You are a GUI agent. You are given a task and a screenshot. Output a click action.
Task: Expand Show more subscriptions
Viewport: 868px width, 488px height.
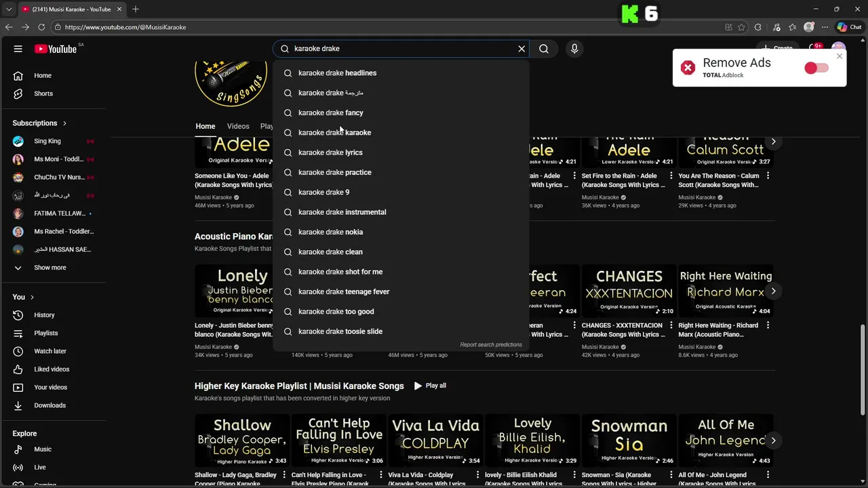click(x=53, y=268)
